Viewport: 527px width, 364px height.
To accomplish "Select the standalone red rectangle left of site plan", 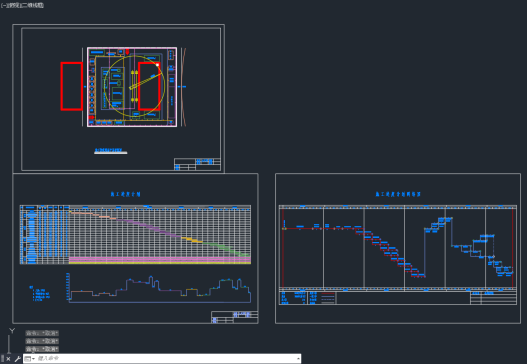I will 72,86.
